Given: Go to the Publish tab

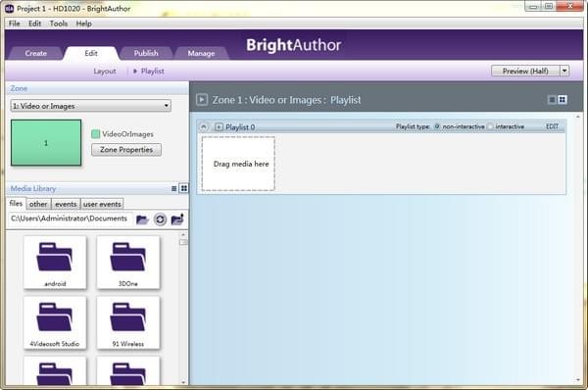Looking at the screenshot, I should click(x=146, y=53).
